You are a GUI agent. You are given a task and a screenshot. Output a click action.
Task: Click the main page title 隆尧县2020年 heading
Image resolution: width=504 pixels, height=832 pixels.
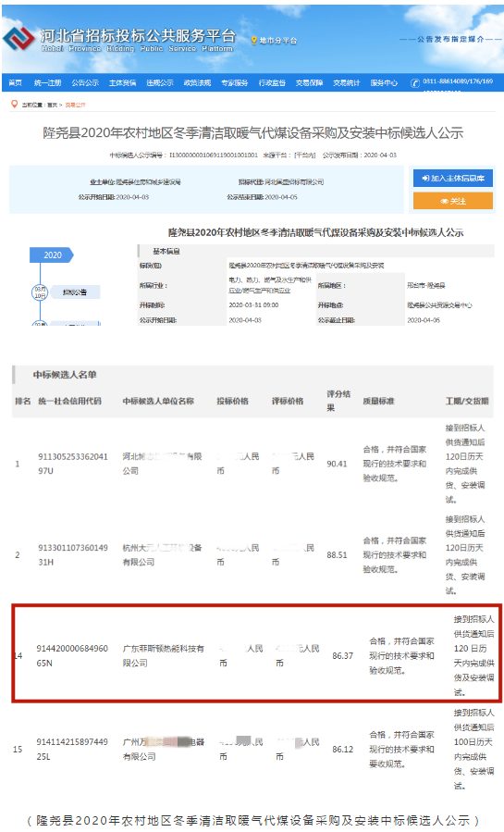(252, 132)
